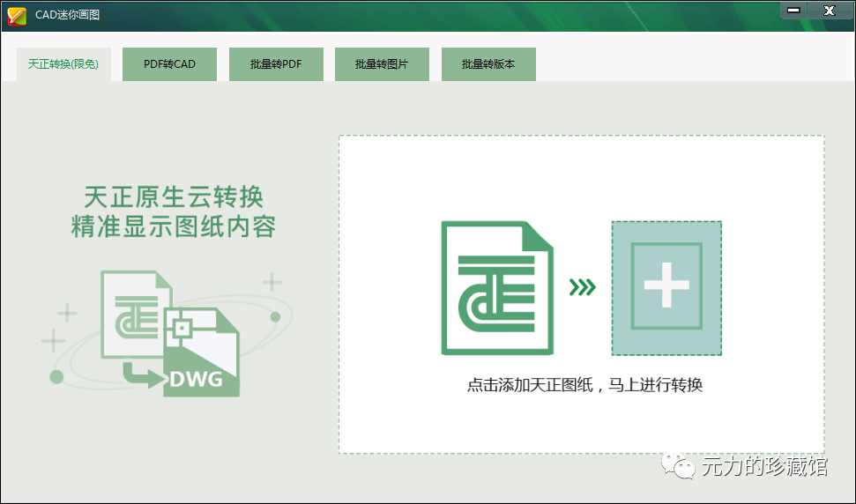Select the 批量转PDF tab

coord(276,64)
